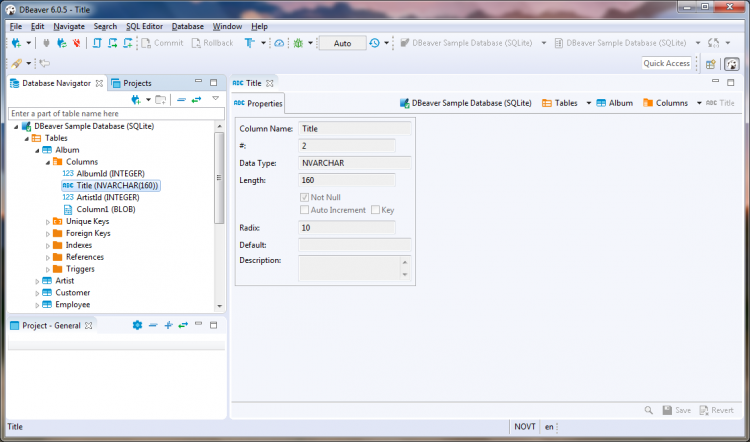Viewport: 750px width, 442px height.
Task: Toggle the Auto Increment checkbox
Action: point(304,210)
